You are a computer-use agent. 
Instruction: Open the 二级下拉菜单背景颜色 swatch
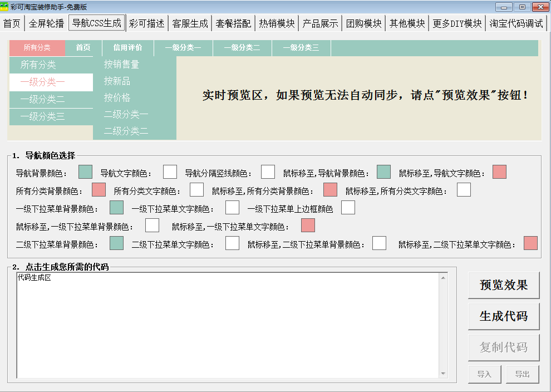(116, 243)
